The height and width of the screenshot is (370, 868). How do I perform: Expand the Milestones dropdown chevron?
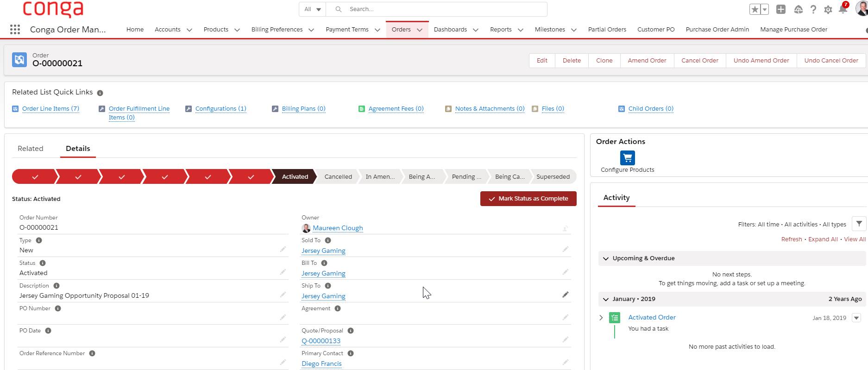tap(574, 30)
